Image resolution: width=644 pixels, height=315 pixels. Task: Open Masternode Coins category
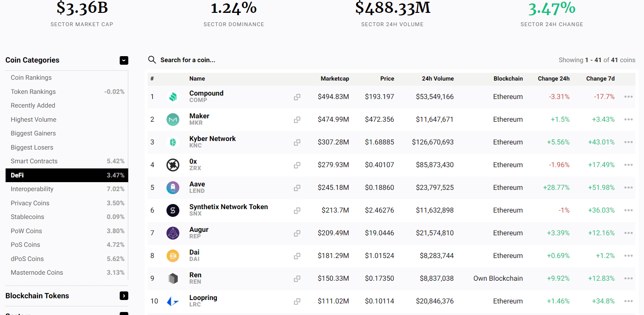click(x=37, y=273)
